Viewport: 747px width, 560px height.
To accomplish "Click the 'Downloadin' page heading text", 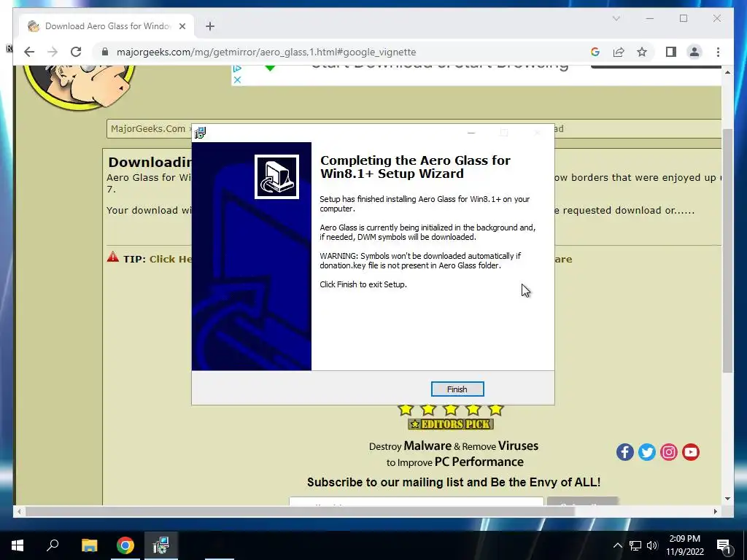I will (150, 162).
